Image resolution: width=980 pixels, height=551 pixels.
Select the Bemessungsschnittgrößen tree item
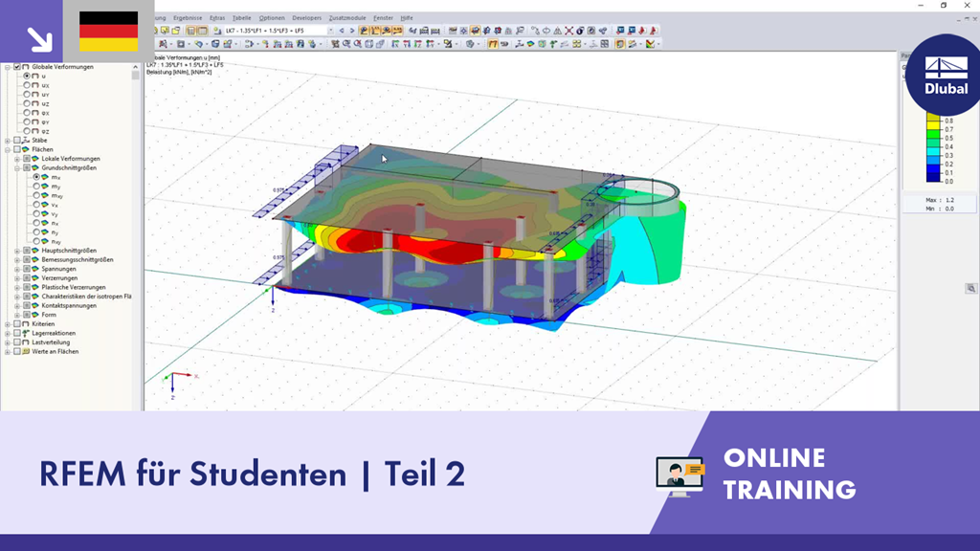78,260
